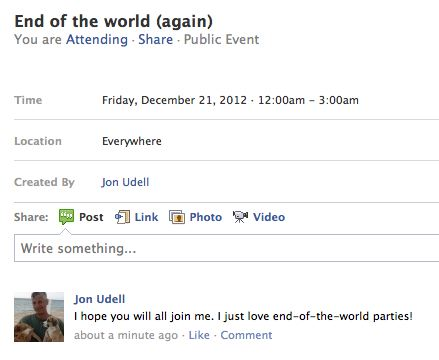
Task: Click the End of the world event title
Action: 114,21
